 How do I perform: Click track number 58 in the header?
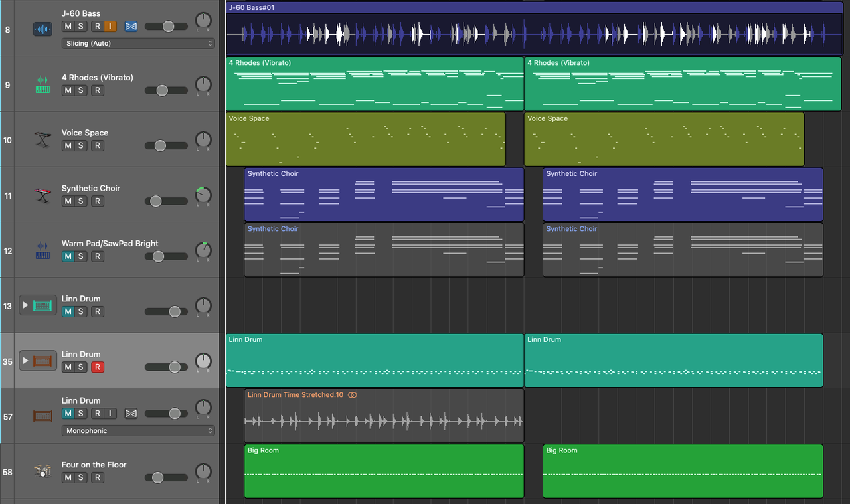[7, 472]
